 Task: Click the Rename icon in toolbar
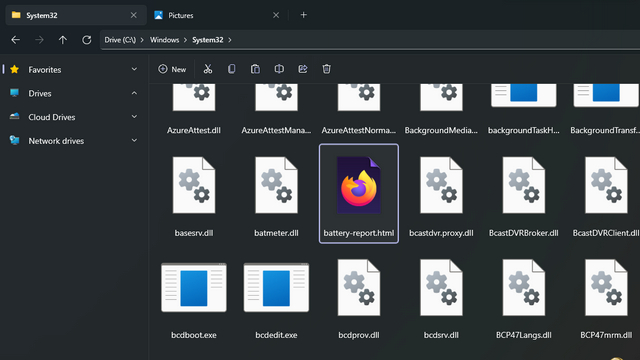pyautogui.click(x=279, y=69)
